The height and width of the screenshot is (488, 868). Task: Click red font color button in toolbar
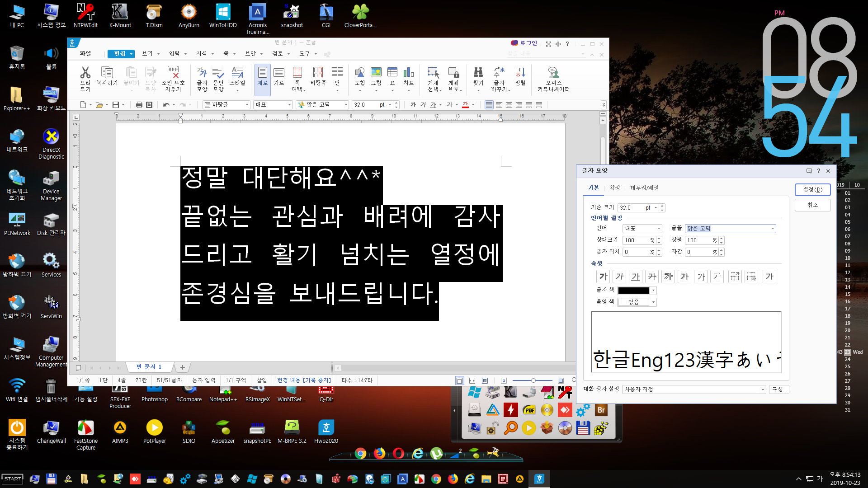pyautogui.click(x=466, y=105)
